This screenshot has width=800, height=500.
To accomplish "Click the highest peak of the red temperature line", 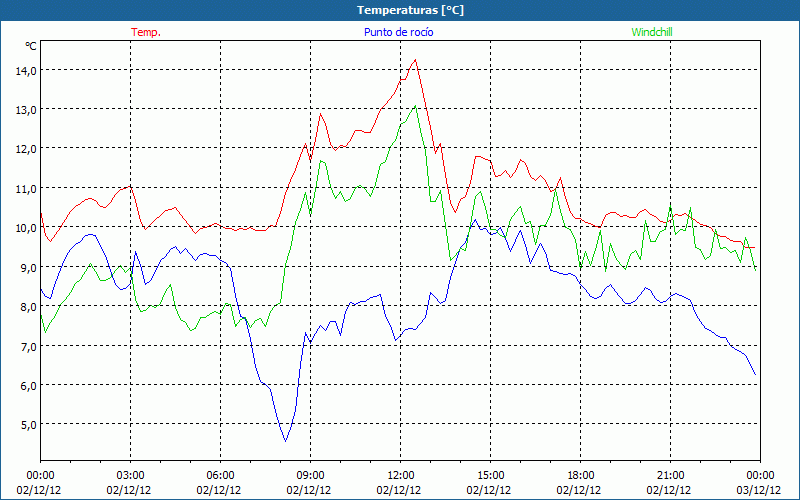I will [x=414, y=60].
